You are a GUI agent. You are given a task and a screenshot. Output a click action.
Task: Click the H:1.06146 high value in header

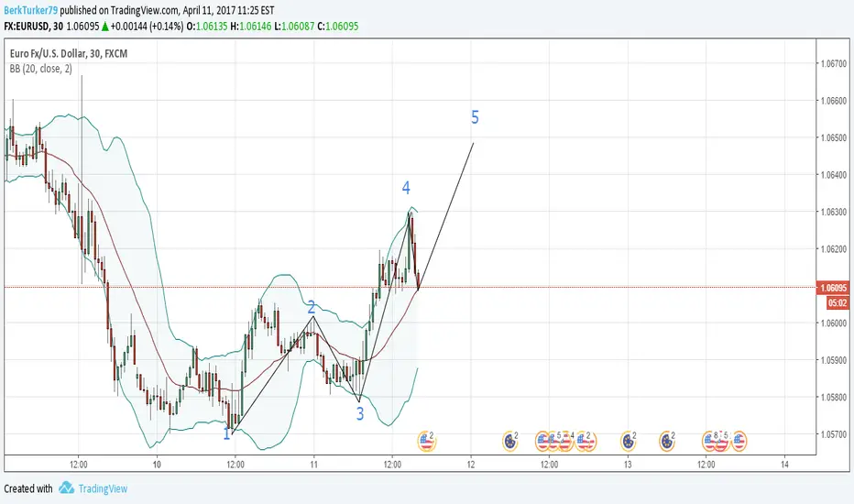tap(251, 27)
